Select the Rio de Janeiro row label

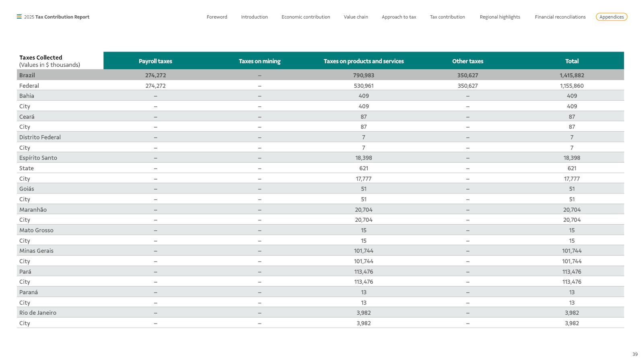[x=38, y=313]
